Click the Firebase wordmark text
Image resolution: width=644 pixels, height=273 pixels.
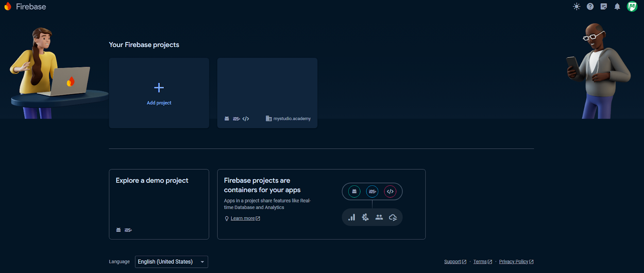tap(31, 6)
